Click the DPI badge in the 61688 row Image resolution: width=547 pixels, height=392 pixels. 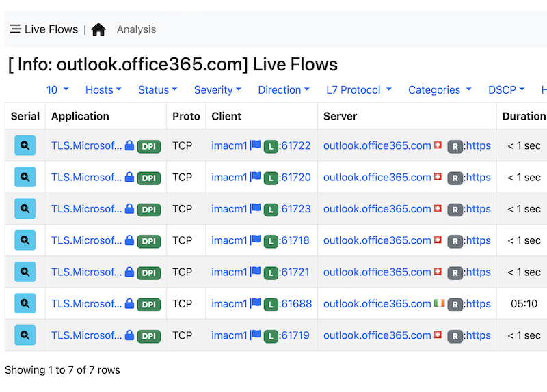(x=149, y=305)
